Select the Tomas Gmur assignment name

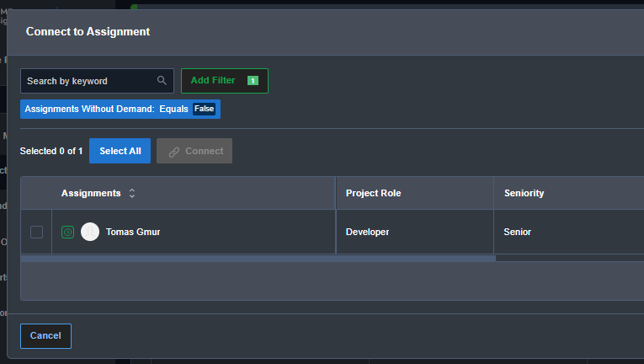click(133, 232)
